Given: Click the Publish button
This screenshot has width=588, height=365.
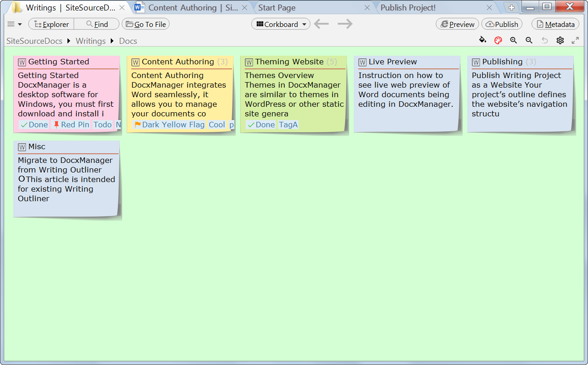Looking at the screenshot, I should (502, 24).
